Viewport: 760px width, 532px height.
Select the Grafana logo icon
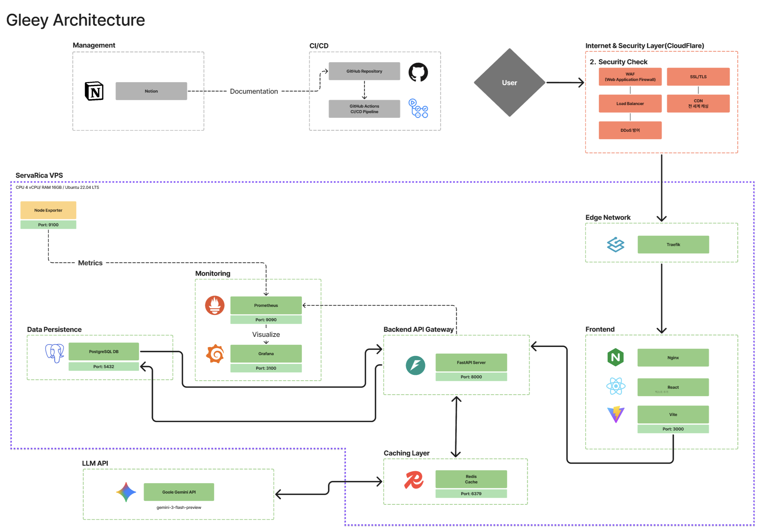(215, 354)
